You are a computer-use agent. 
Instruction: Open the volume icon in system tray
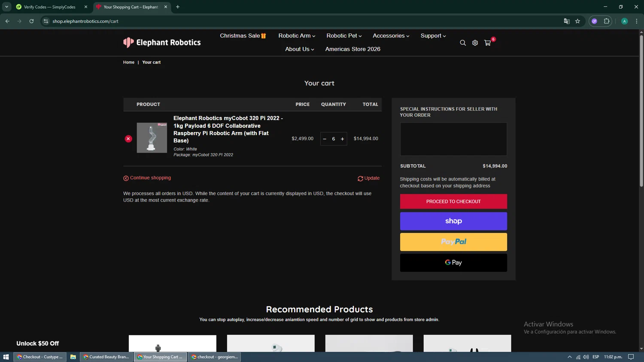tap(586, 357)
